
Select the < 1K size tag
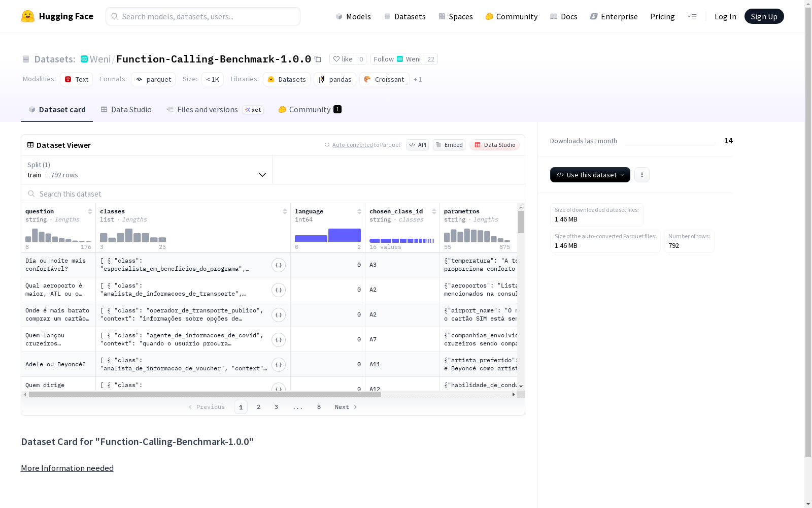point(213,79)
